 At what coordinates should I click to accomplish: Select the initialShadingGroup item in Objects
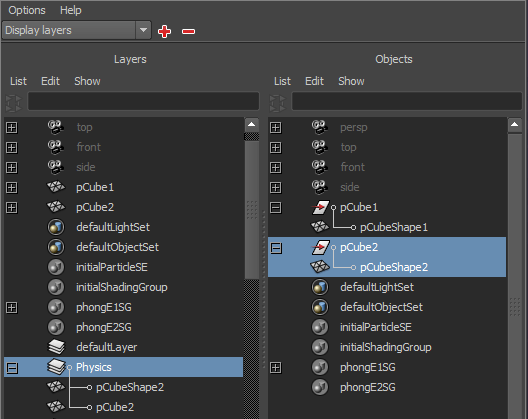pyautogui.click(x=386, y=347)
